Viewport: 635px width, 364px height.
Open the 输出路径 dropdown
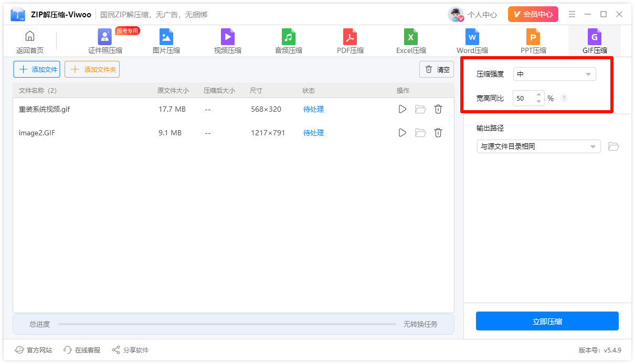(538, 146)
